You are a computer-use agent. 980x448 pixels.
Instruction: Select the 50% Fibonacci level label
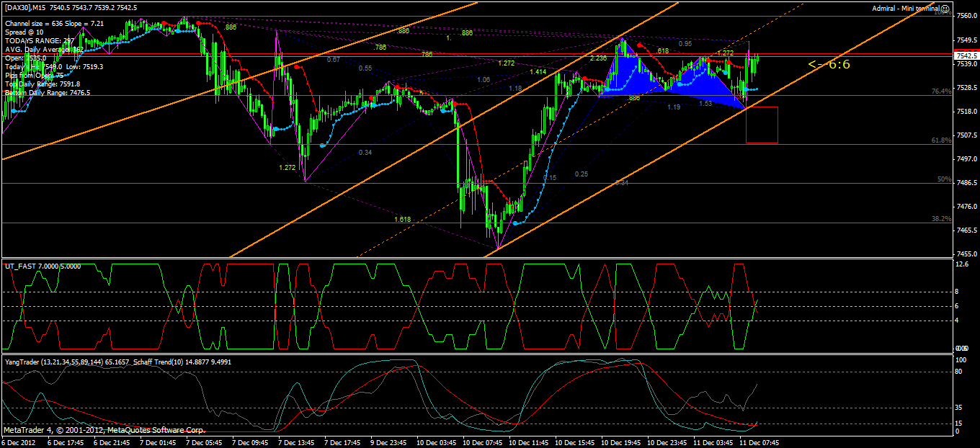point(944,179)
